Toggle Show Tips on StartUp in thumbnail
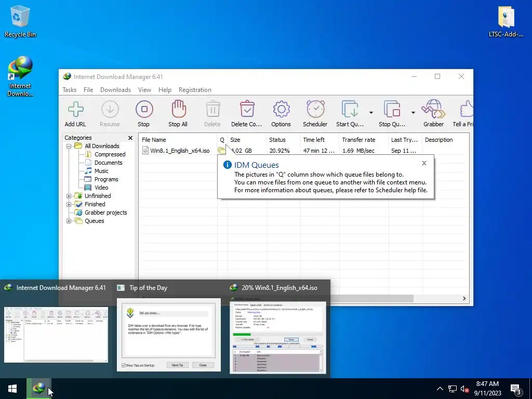The image size is (532, 399). click(124, 365)
